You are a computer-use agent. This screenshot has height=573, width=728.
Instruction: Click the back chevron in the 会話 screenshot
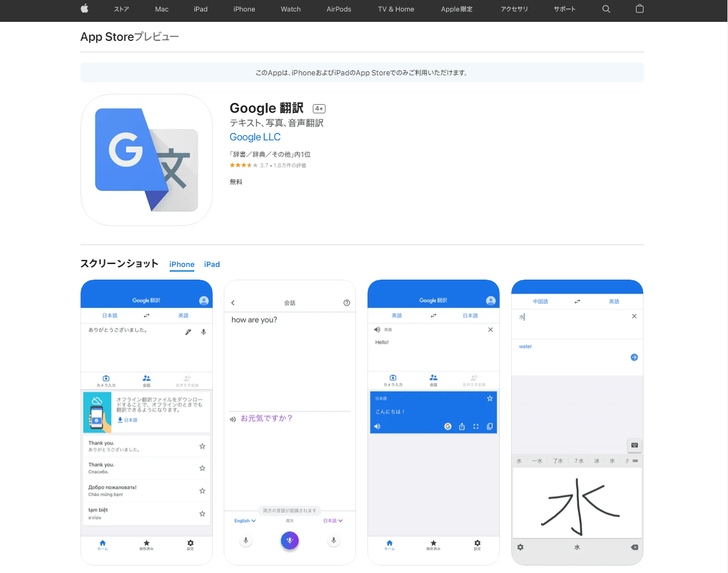(233, 303)
